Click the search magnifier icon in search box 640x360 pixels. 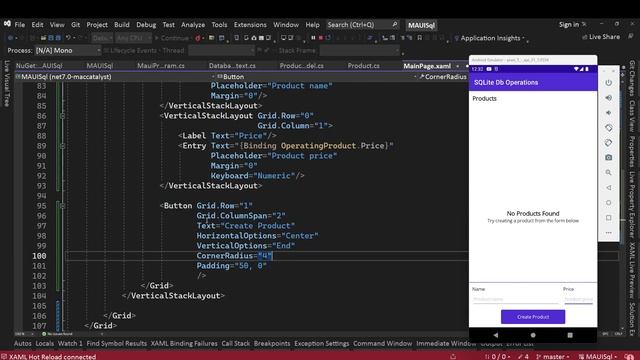[x=395, y=24]
